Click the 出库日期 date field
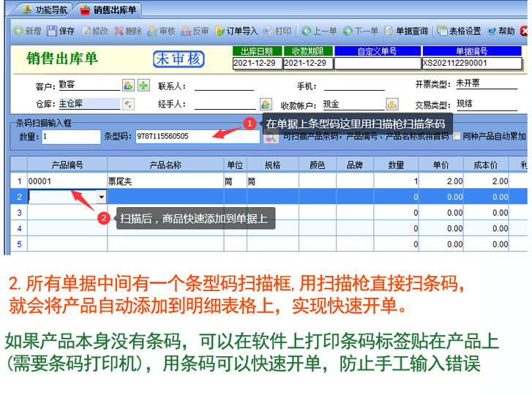The width and height of the screenshot is (532, 395). pos(256,63)
